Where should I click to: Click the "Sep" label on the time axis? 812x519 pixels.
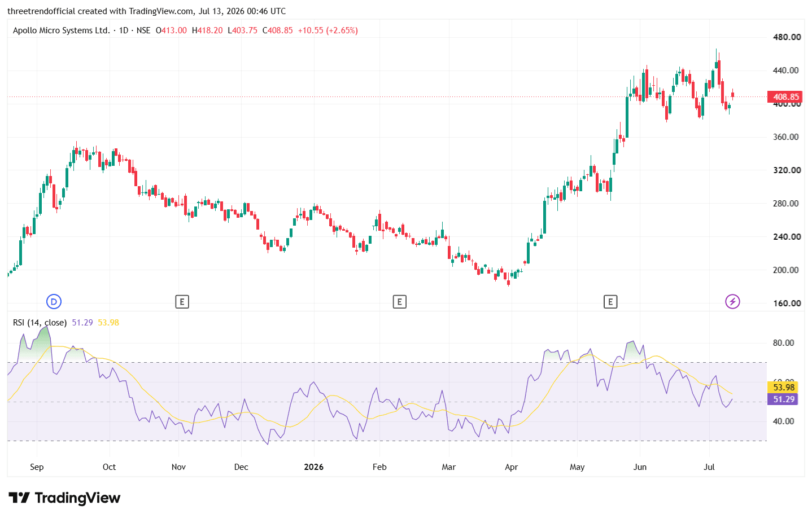[37, 467]
